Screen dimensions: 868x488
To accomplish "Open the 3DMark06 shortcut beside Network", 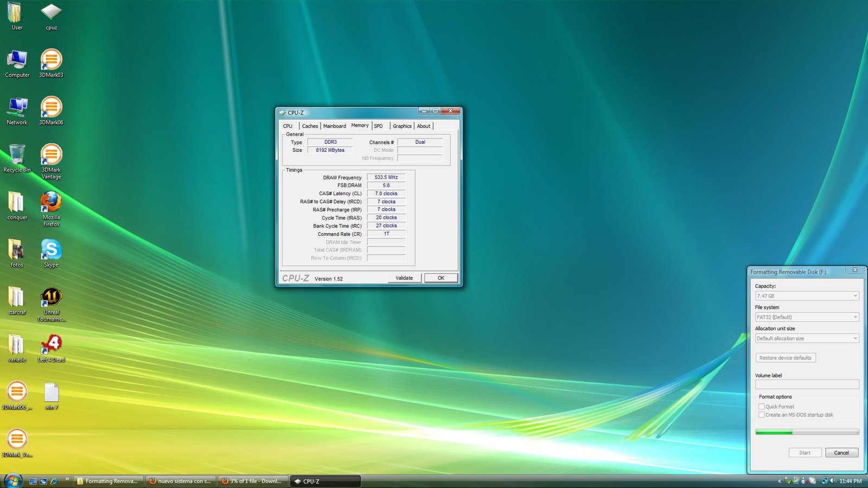I will (x=51, y=111).
